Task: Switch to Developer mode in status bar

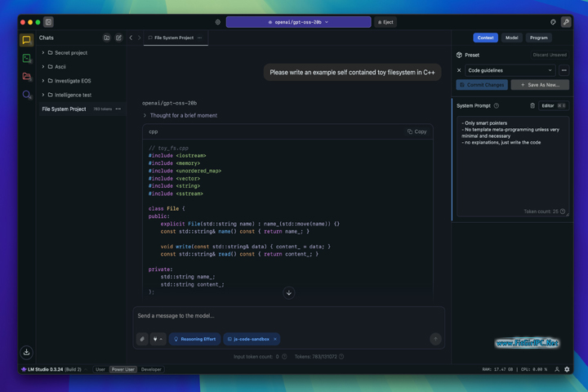Action: [x=151, y=369]
